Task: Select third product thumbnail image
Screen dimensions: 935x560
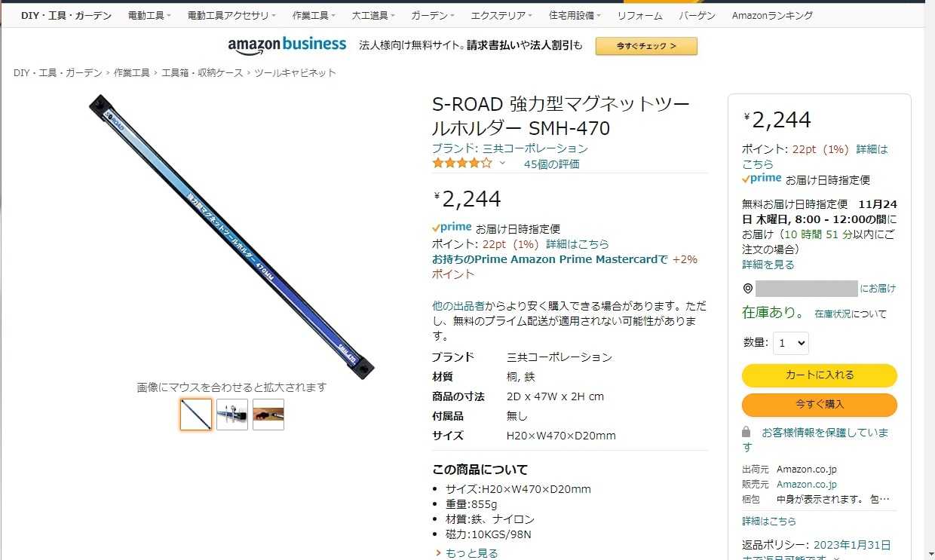Action: (268, 415)
